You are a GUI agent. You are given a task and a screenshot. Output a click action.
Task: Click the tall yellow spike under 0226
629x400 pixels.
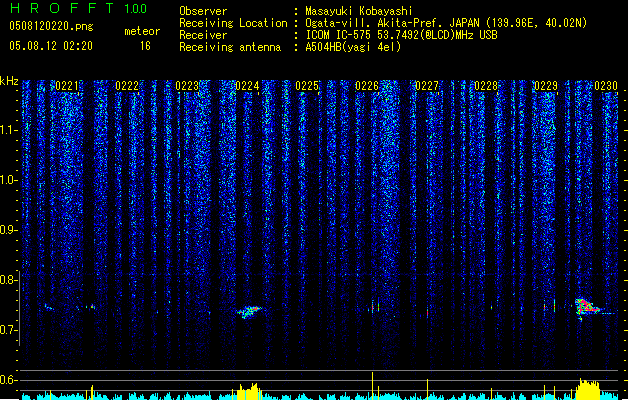372,386
